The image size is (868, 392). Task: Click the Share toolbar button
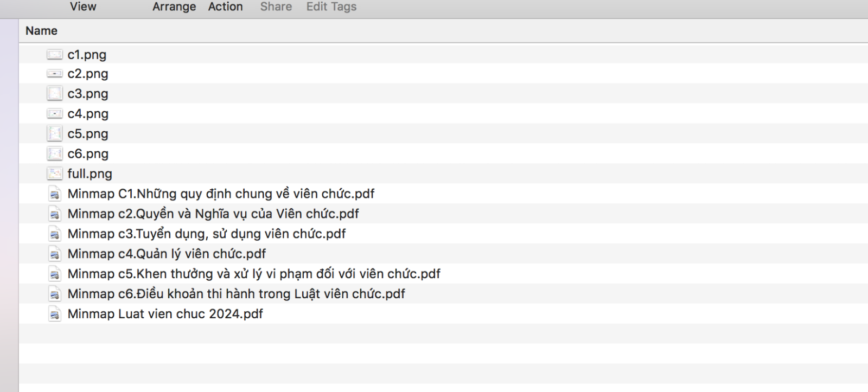(x=276, y=7)
